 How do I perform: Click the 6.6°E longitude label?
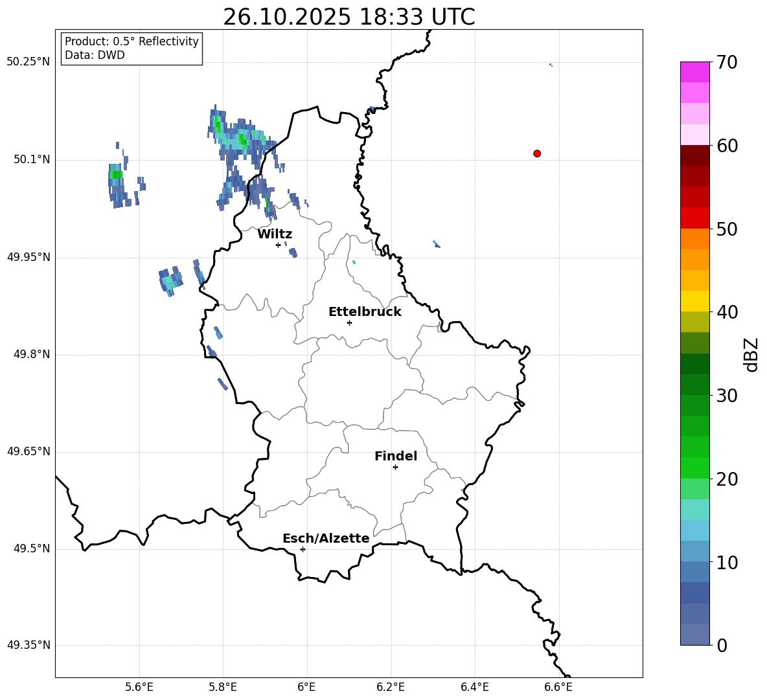coord(558,687)
